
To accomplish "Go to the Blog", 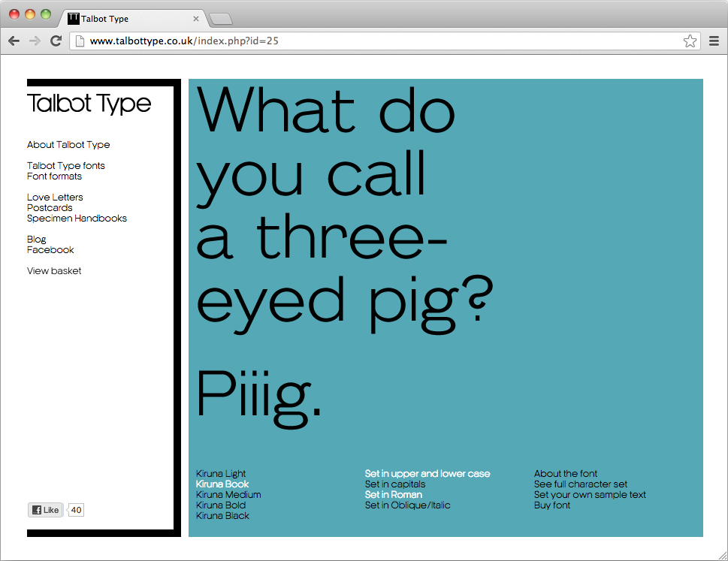I will 36,240.
